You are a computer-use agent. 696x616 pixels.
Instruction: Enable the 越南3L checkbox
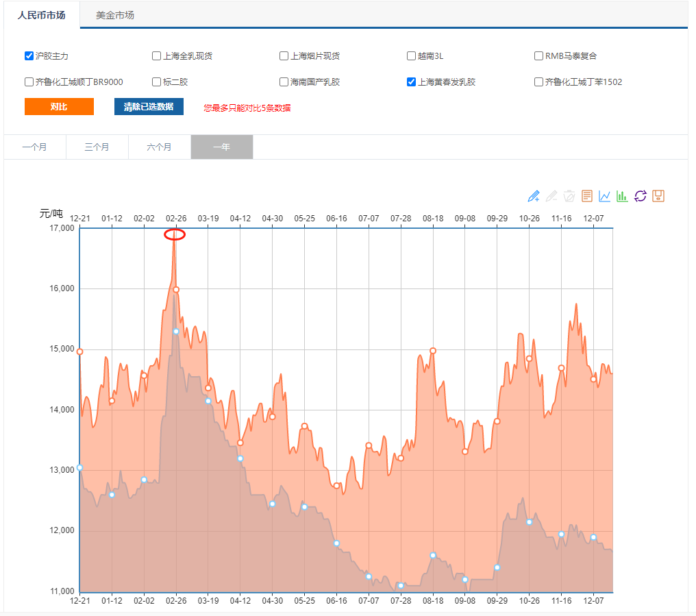pyautogui.click(x=411, y=56)
